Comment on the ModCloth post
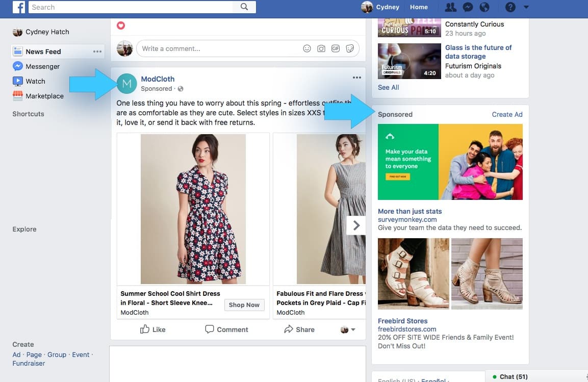This screenshot has width=588, height=382. click(226, 329)
